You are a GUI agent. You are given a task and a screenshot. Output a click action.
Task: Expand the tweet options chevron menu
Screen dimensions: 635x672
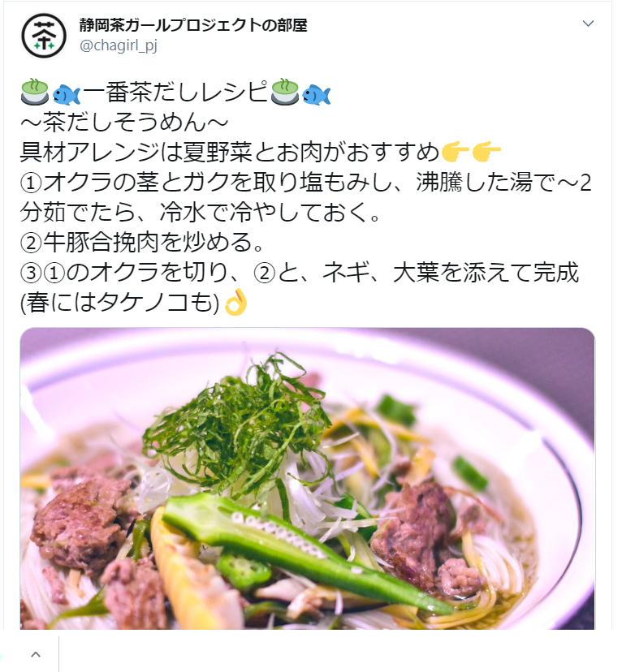tap(588, 24)
